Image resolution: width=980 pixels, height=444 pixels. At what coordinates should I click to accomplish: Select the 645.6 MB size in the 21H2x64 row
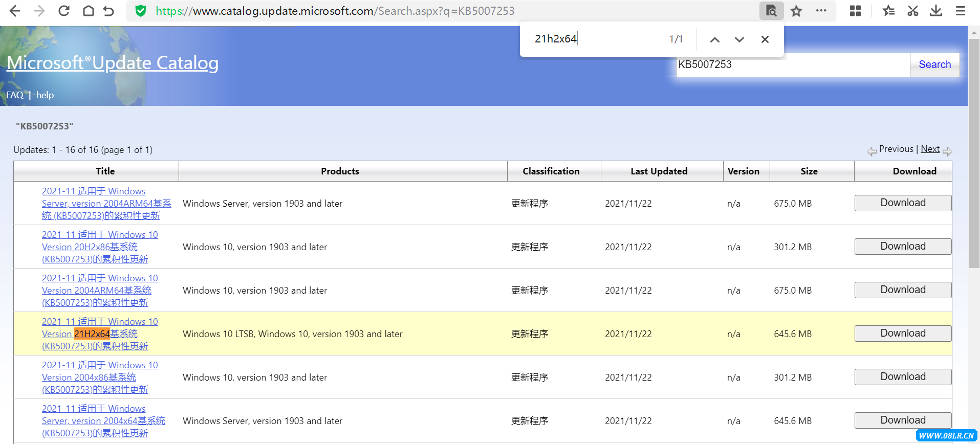coord(793,334)
